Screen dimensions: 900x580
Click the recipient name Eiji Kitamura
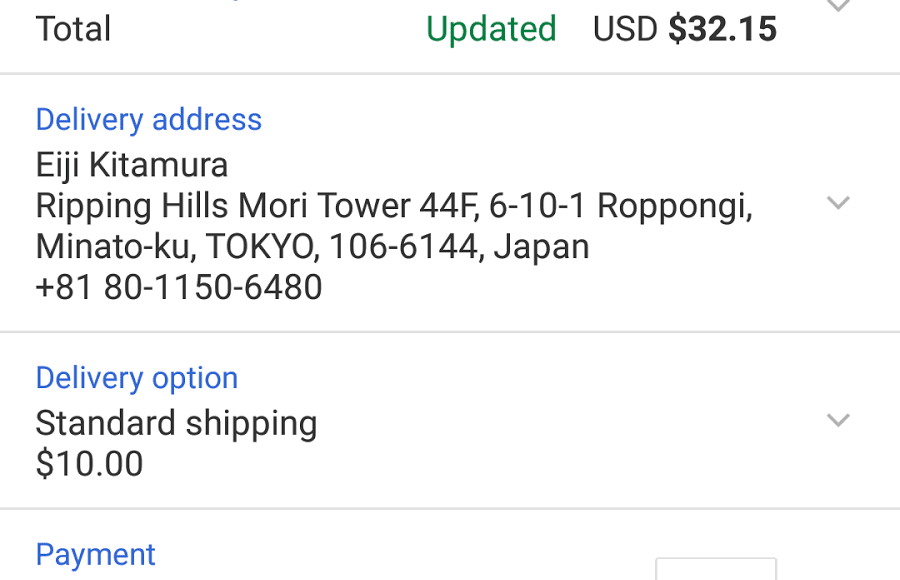pyautogui.click(x=131, y=164)
